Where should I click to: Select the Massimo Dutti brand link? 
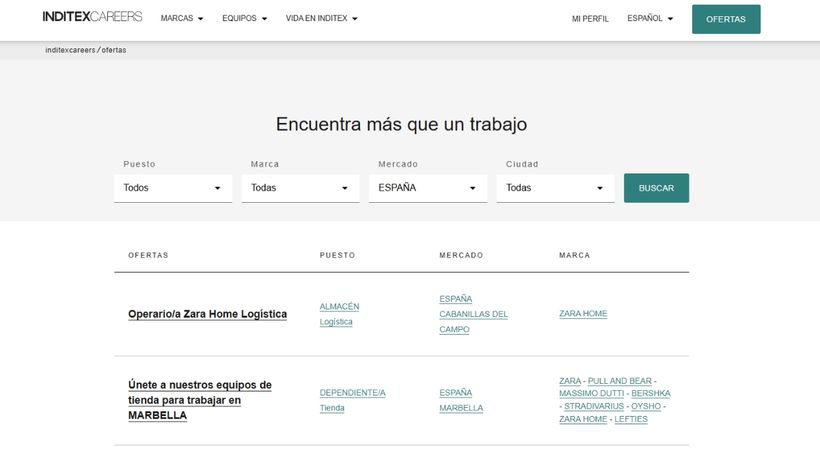pos(589,394)
